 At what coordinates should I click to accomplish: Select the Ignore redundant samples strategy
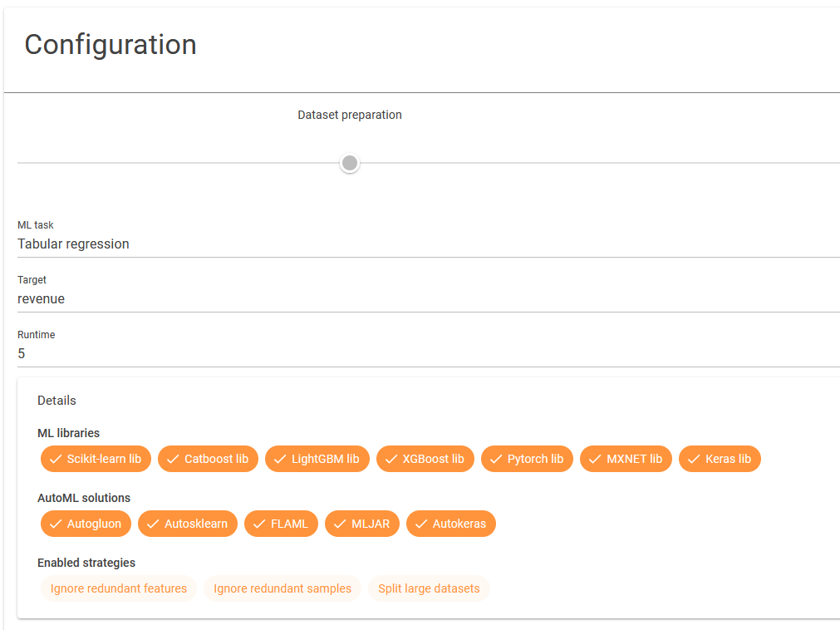pos(282,588)
